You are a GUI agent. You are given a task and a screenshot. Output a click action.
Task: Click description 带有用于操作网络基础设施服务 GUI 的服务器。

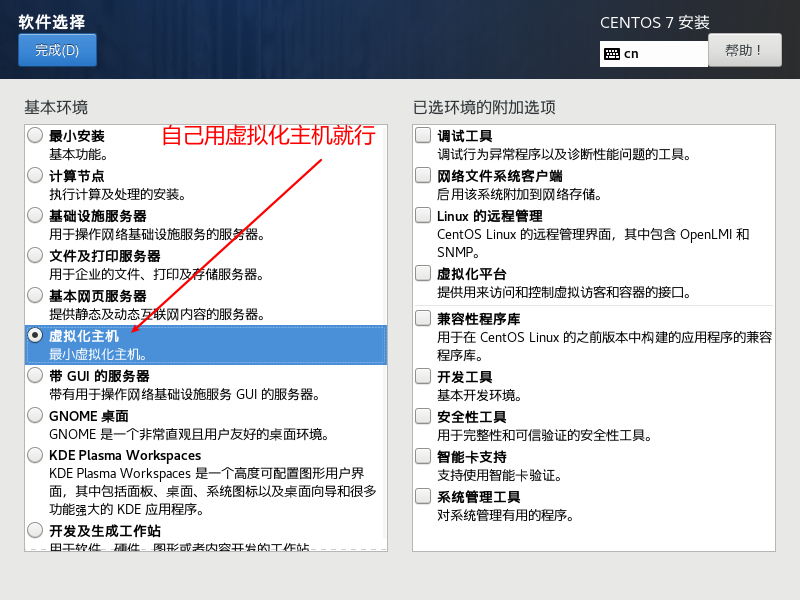tap(184, 394)
